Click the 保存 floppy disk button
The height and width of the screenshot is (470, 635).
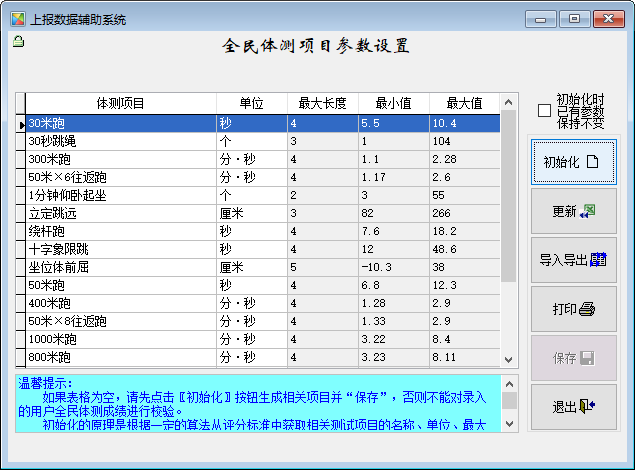[x=573, y=358]
